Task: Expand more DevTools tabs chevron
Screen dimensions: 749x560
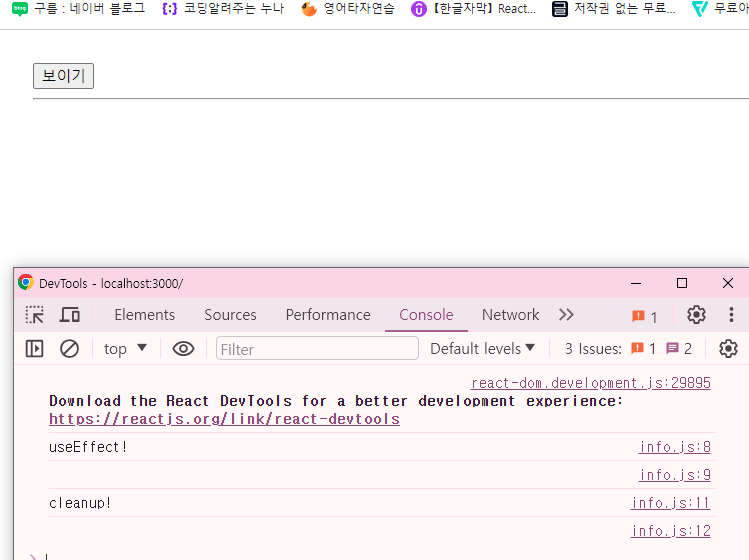Action: [x=566, y=315]
